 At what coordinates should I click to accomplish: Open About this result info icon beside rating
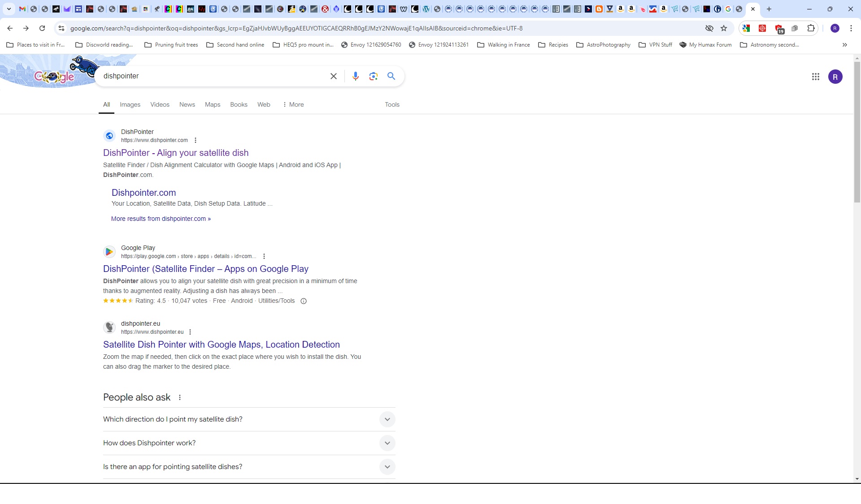[304, 301]
